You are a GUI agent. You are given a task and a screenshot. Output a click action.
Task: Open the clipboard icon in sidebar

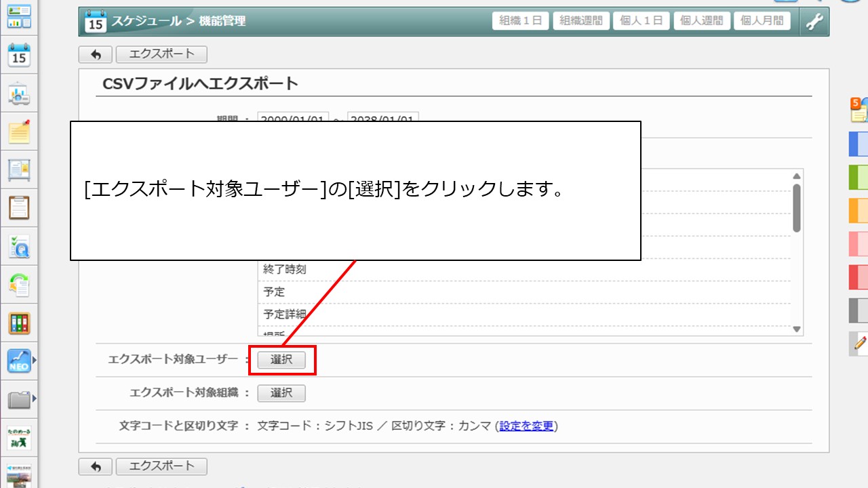tap(19, 207)
